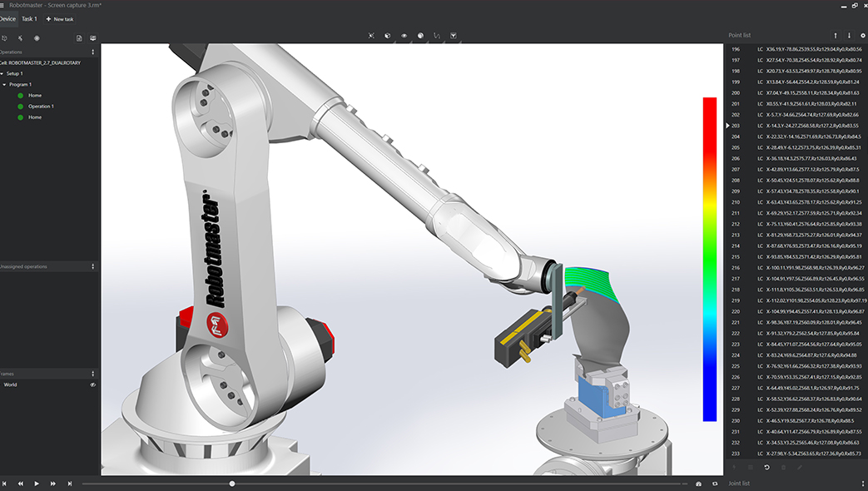Open the cube view orientation tool
The width and height of the screenshot is (868, 491).
pos(388,36)
